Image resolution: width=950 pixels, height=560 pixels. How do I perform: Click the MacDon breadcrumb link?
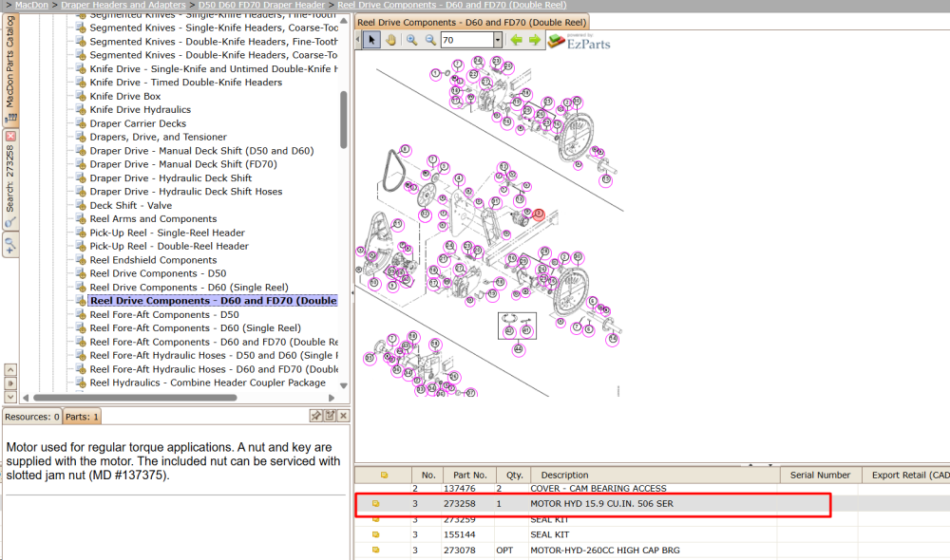(x=31, y=5)
